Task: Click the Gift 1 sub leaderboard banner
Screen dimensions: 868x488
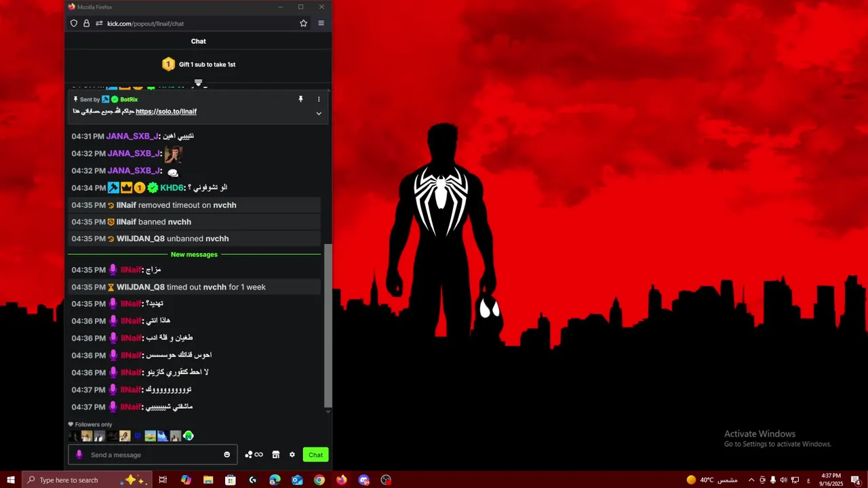Action: [x=198, y=64]
